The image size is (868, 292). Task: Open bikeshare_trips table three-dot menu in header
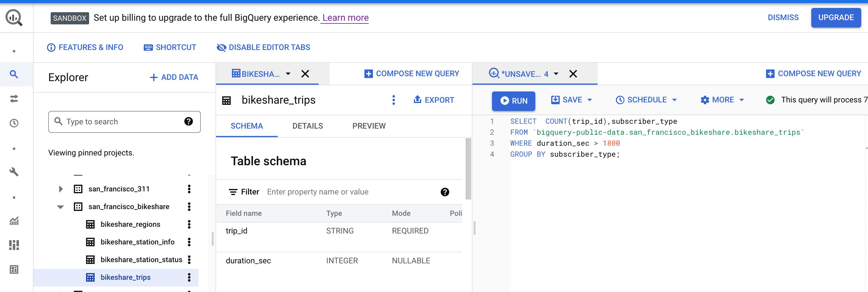coord(393,100)
